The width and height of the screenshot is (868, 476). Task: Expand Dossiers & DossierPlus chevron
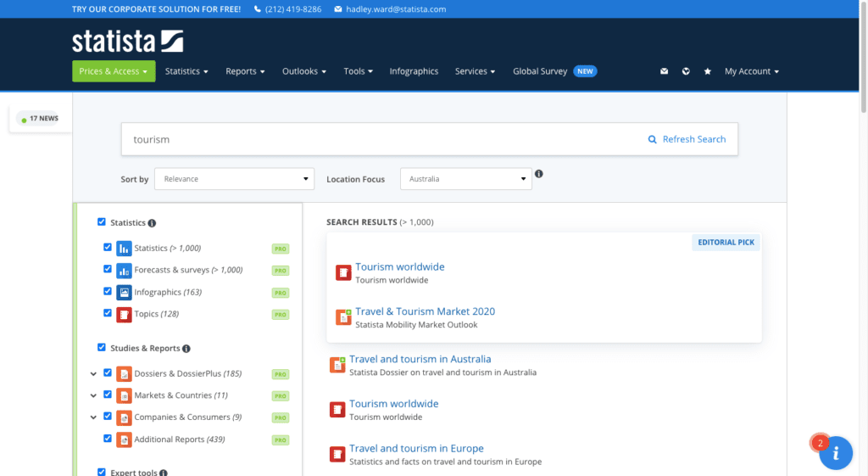93,374
